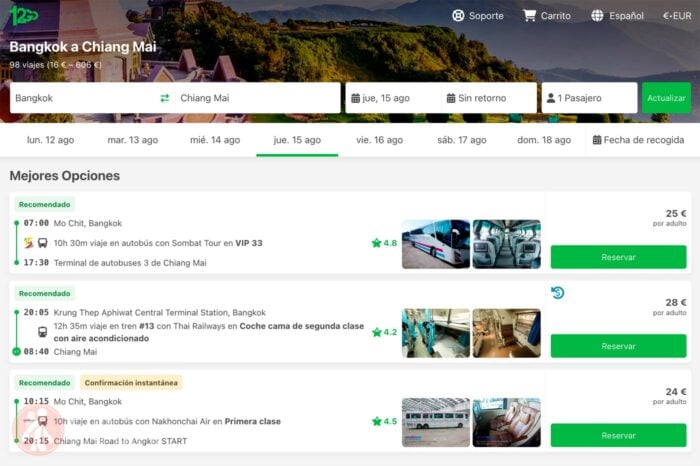This screenshot has width=700, height=466.
Task: Click bus icon in Nakhonchai Air row
Action: coord(42,421)
